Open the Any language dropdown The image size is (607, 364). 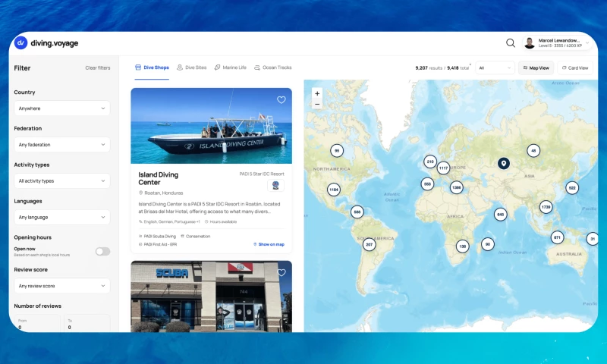pos(62,217)
